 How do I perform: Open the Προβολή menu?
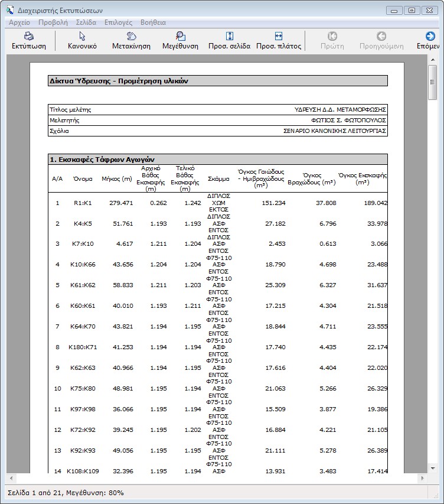(53, 22)
